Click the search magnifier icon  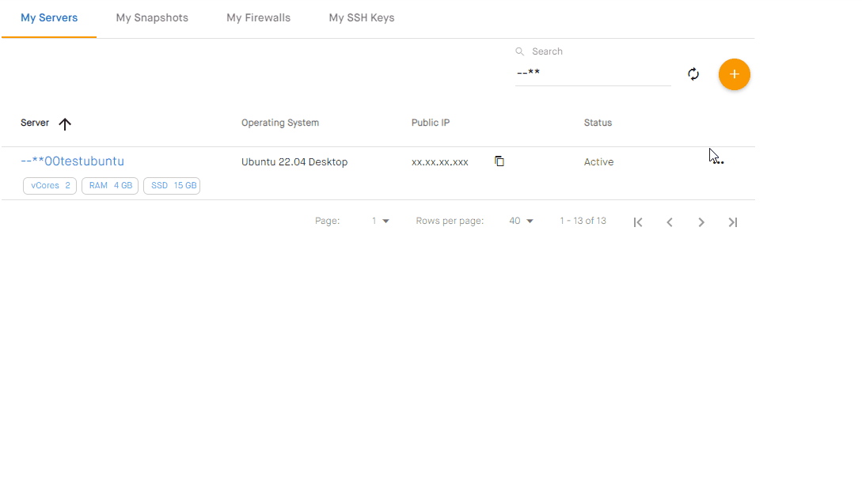(x=519, y=51)
